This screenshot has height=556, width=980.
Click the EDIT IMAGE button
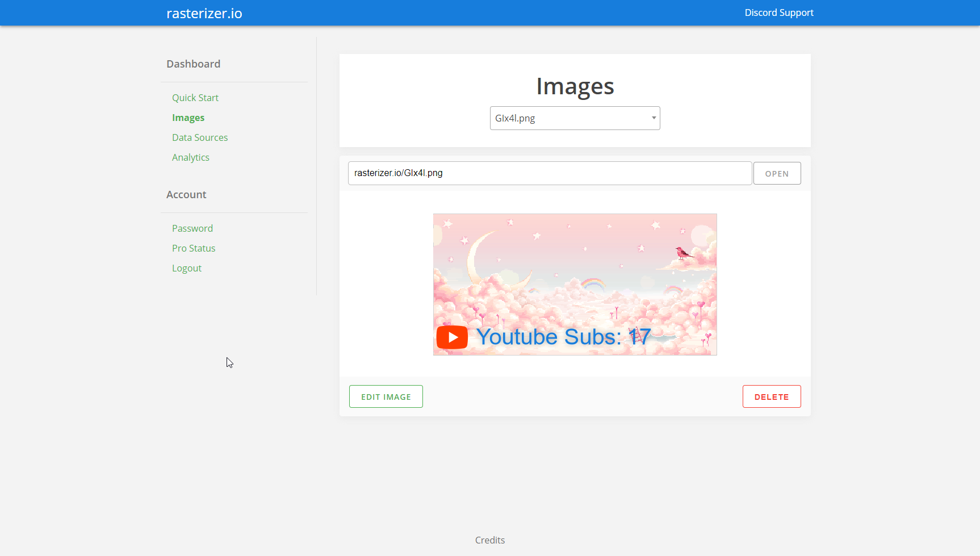point(386,396)
